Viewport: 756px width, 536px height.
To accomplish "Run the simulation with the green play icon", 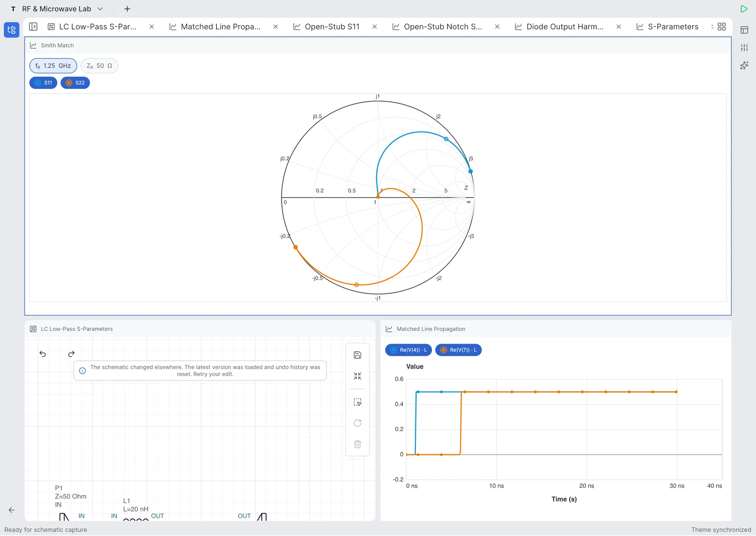I will click(744, 9).
